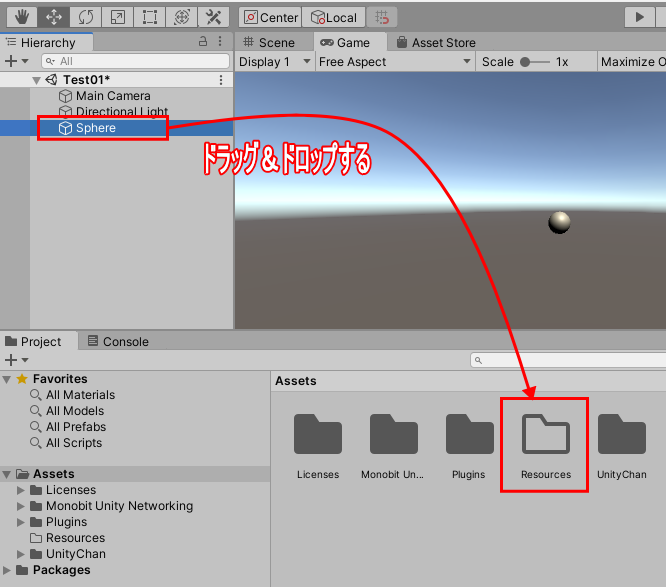Expand the Packages tree
The height and width of the screenshot is (587, 666).
[6, 570]
